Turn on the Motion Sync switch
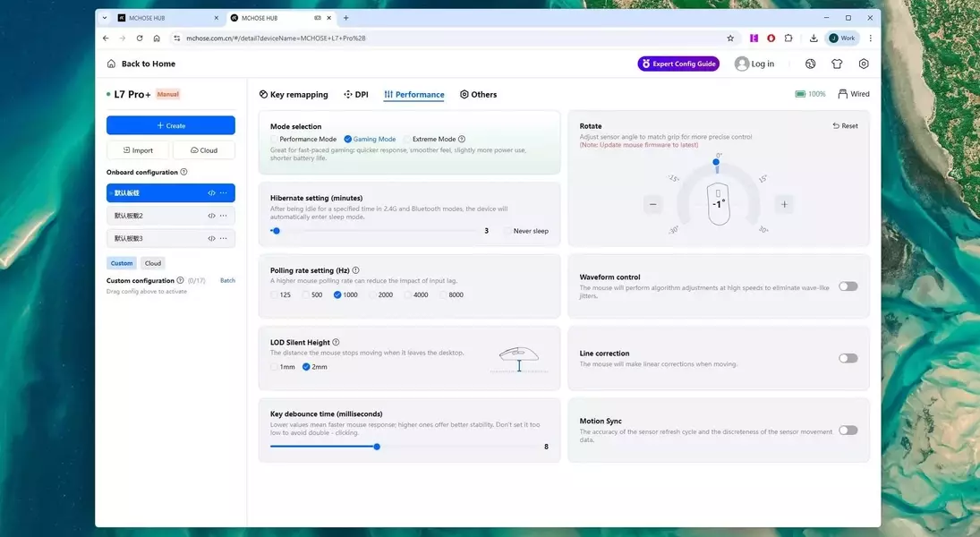 [848, 430]
